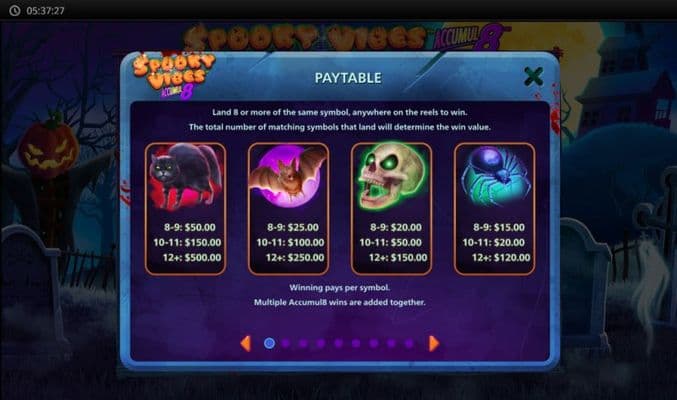Jump to the third page dot
This screenshot has height=400, width=677.
pos(303,343)
